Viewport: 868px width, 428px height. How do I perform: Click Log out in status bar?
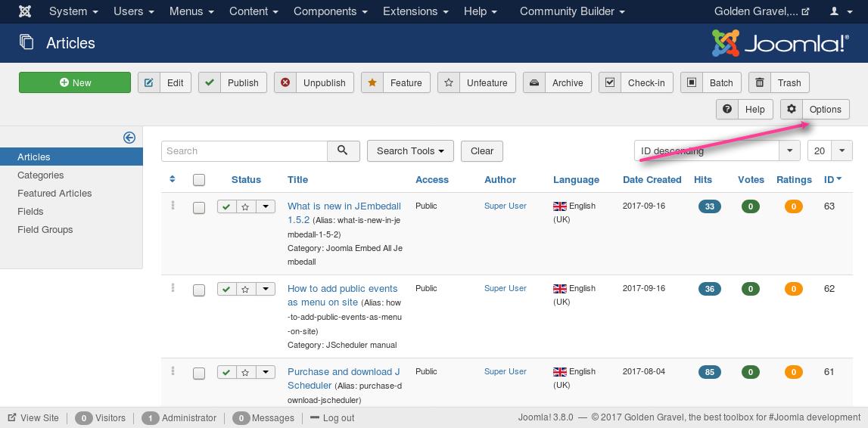[x=332, y=417]
